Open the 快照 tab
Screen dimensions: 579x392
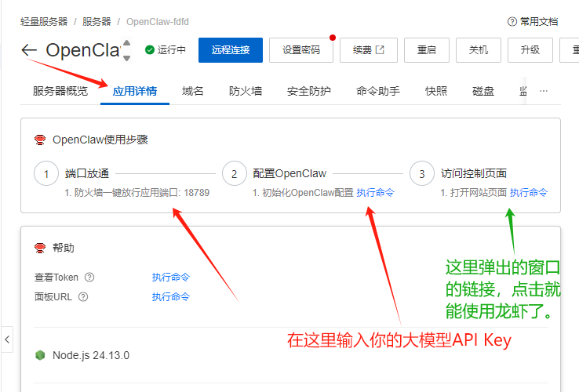(436, 91)
